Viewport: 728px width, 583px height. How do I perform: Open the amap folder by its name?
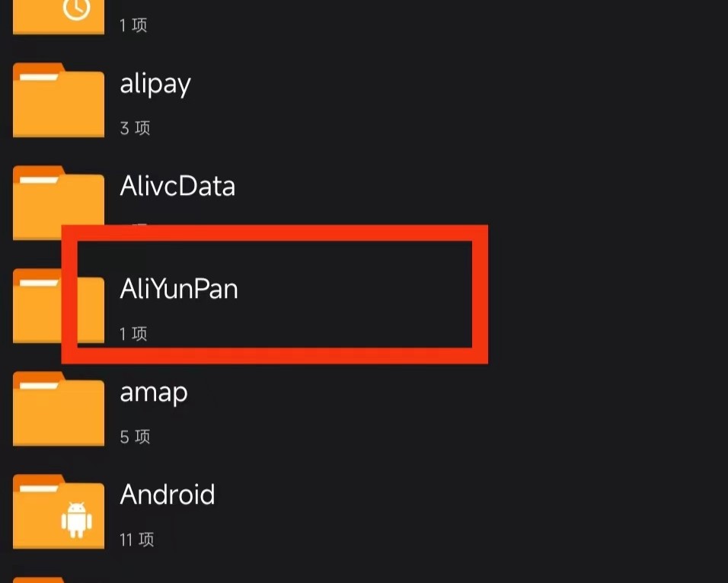(154, 392)
